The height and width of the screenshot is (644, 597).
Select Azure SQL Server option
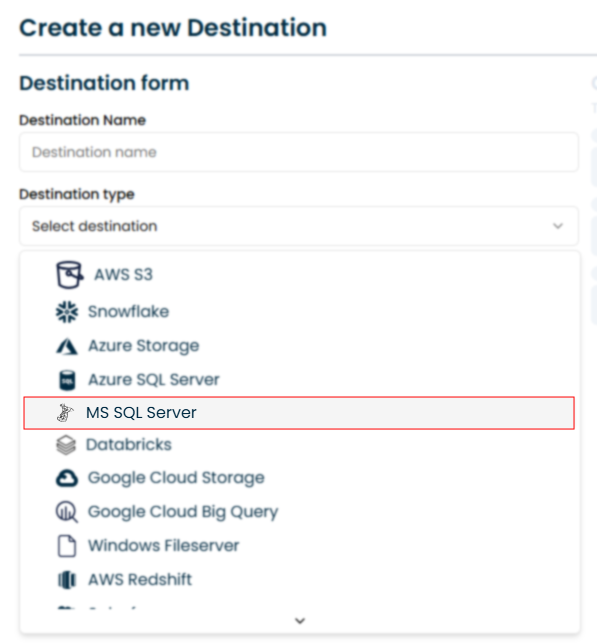(x=300, y=380)
